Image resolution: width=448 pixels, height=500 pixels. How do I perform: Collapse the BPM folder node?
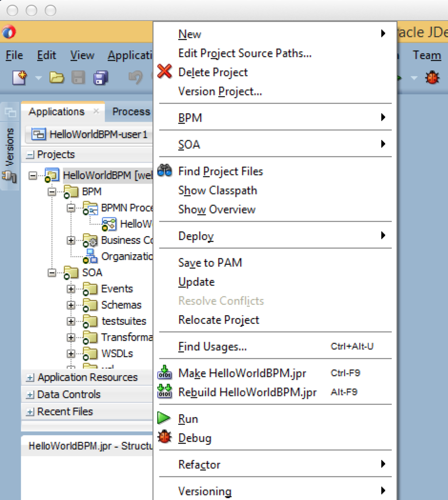[51, 191]
